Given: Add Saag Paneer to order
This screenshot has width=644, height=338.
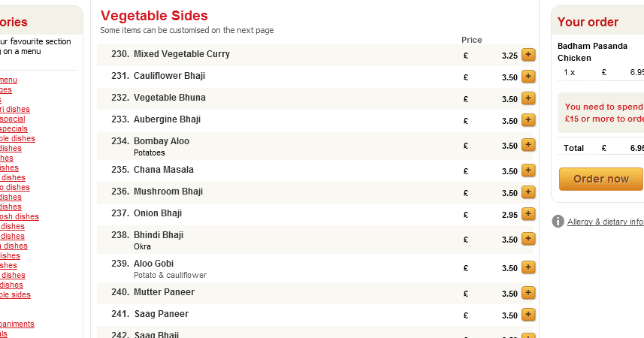Looking at the screenshot, I should pyautogui.click(x=528, y=315).
